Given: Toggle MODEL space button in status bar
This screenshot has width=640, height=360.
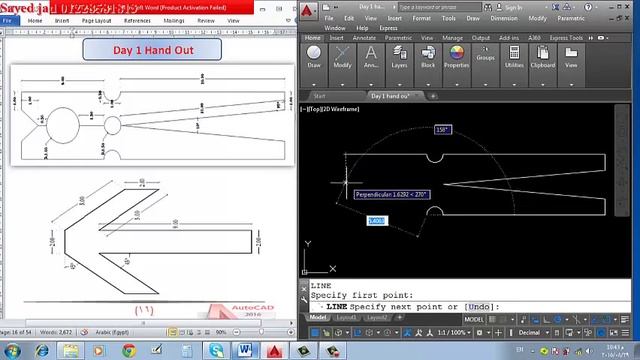Looking at the screenshot, I should click(x=473, y=320).
